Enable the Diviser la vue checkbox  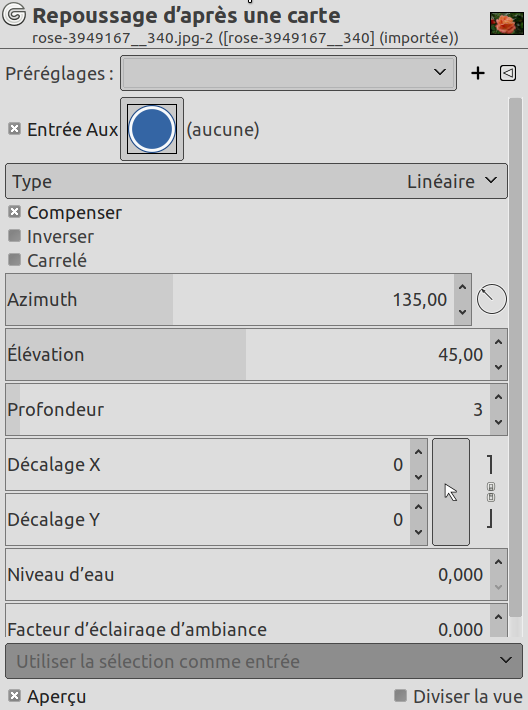[x=400, y=696]
